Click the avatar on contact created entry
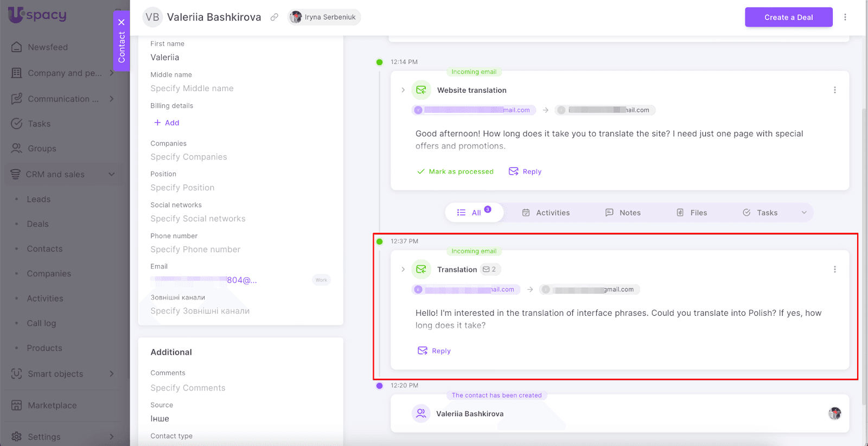 pyautogui.click(x=834, y=414)
